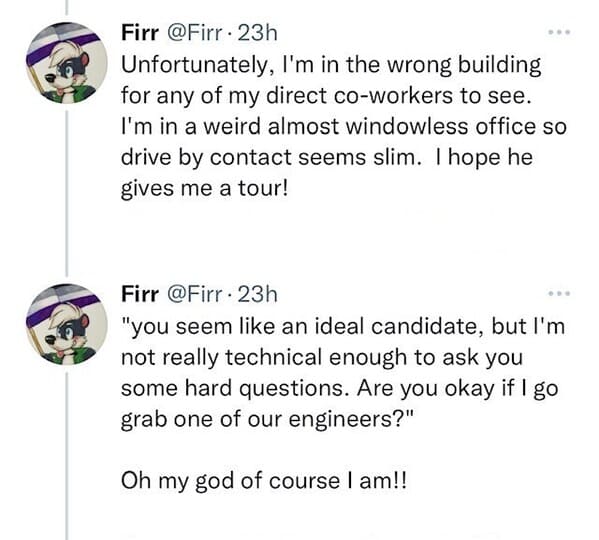Viewport: 599px width, 540px height.
Task: Click the @Firr handle in the first tweet
Action: (x=193, y=33)
